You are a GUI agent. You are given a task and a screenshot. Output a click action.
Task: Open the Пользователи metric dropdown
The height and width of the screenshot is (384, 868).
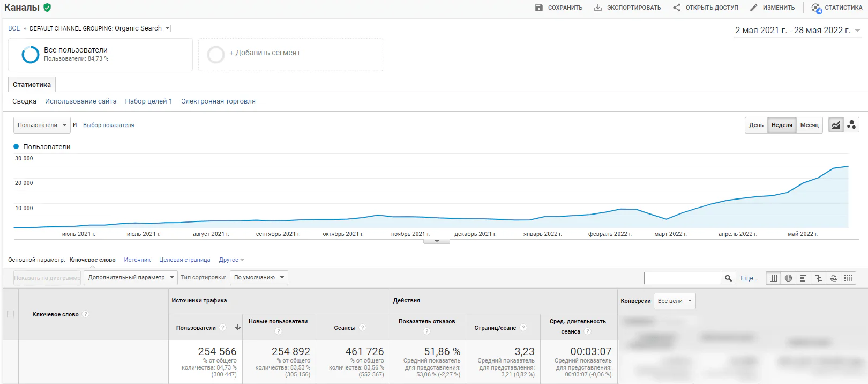tap(42, 125)
